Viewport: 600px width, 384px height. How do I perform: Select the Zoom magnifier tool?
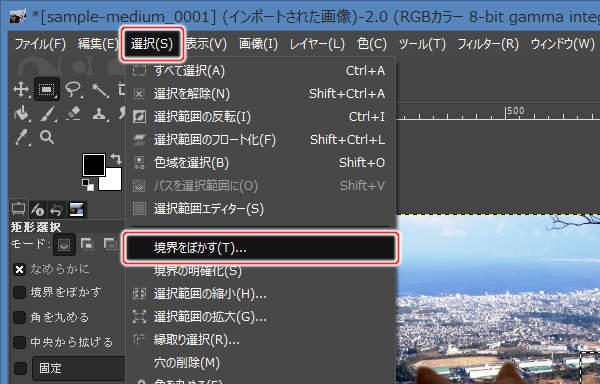click(x=47, y=137)
